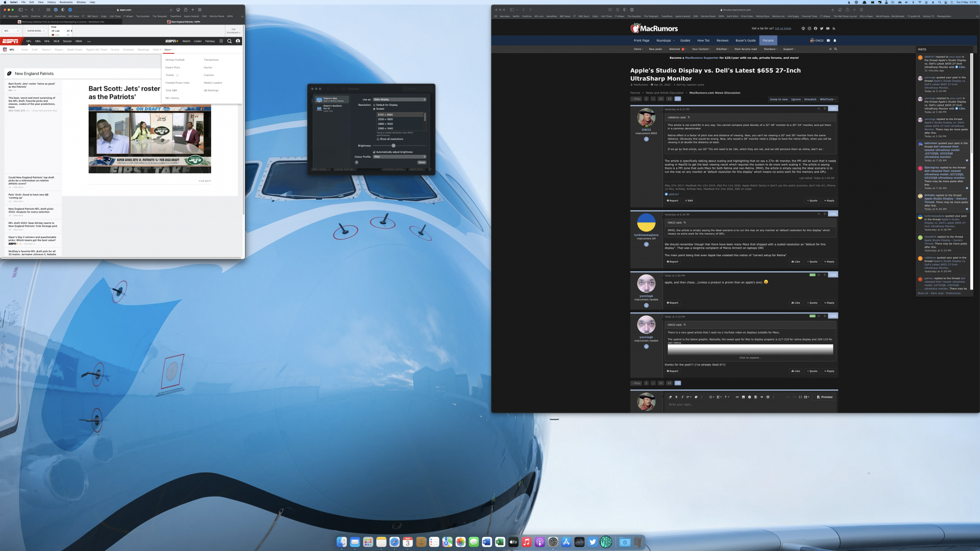Open Twitter app from the Dock

(x=593, y=542)
